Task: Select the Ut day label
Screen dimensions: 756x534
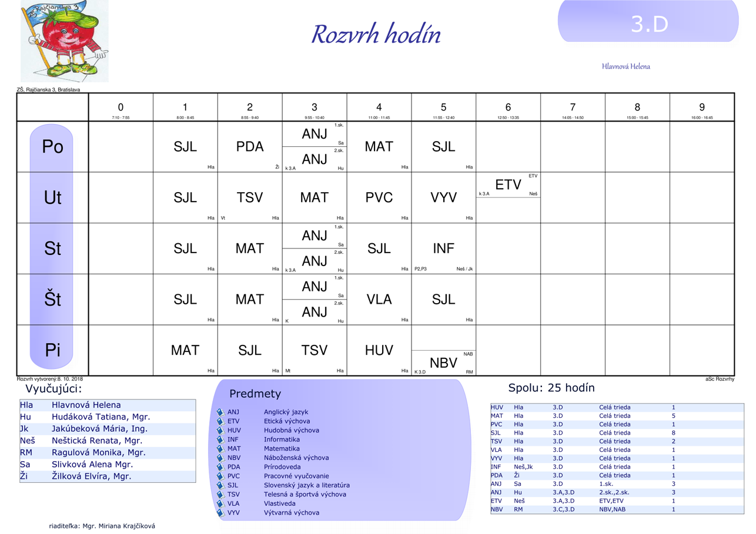Action: click(x=52, y=198)
